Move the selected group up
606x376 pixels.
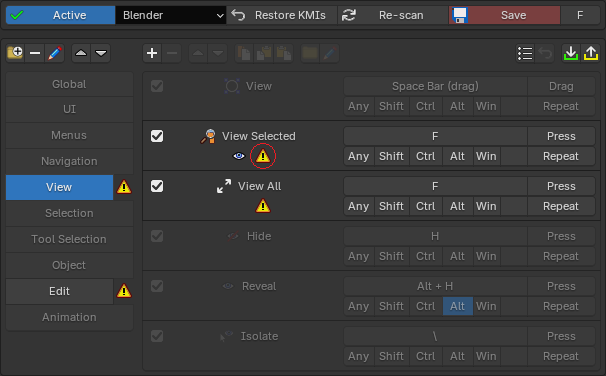[x=81, y=53]
